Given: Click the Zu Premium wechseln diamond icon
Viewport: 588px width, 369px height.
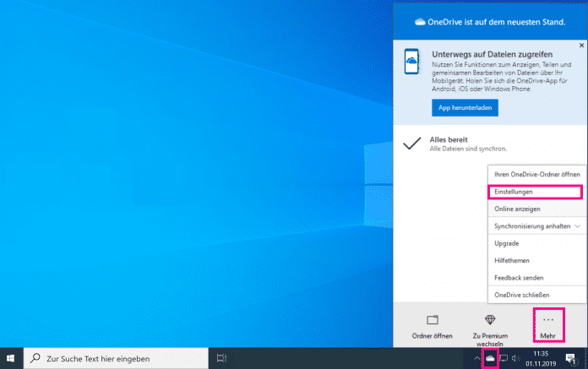Looking at the screenshot, I should point(490,320).
